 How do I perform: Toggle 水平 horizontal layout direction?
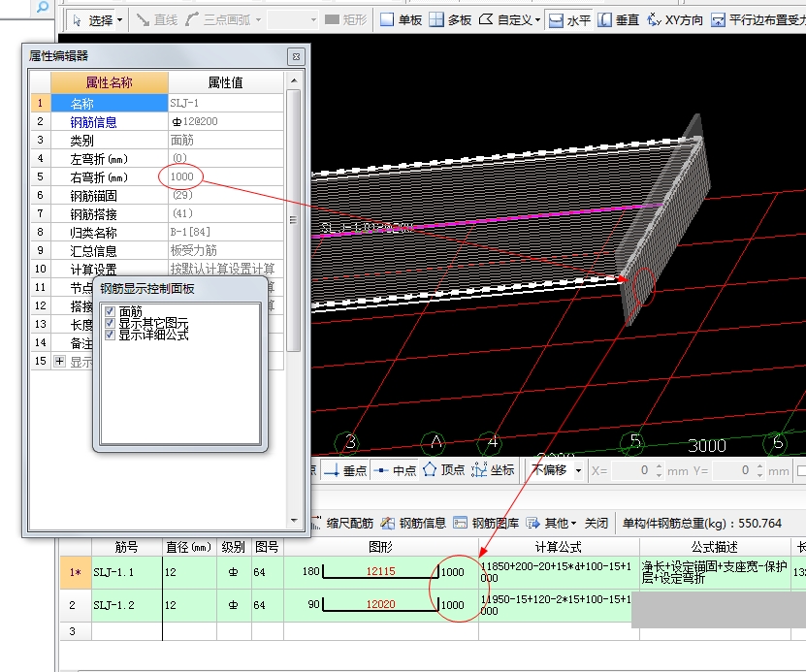(x=570, y=20)
